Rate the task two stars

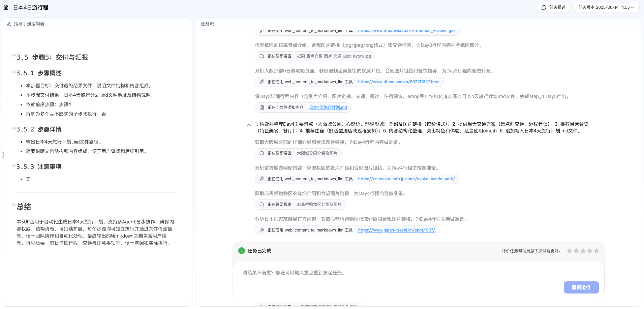pos(576,251)
